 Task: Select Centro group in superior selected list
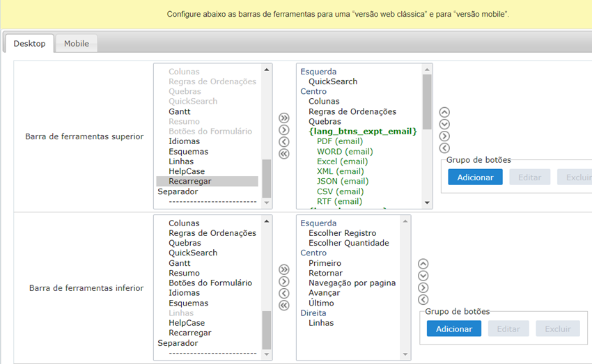(313, 91)
